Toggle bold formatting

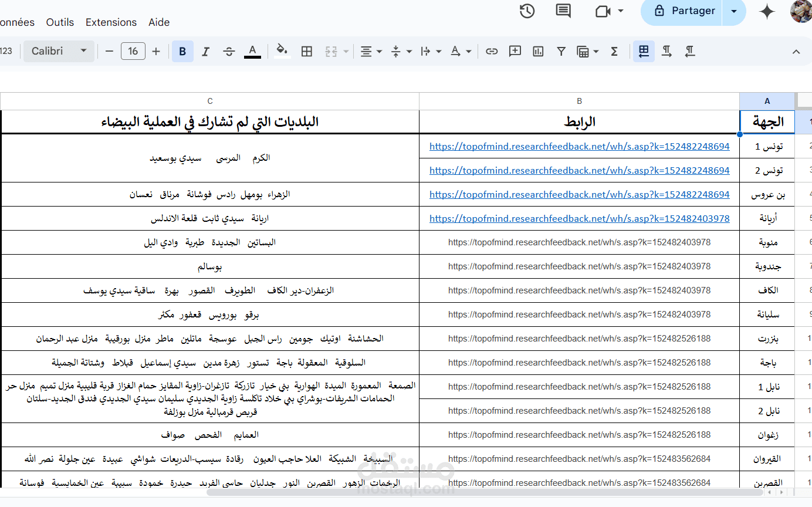(x=182, y=52)
